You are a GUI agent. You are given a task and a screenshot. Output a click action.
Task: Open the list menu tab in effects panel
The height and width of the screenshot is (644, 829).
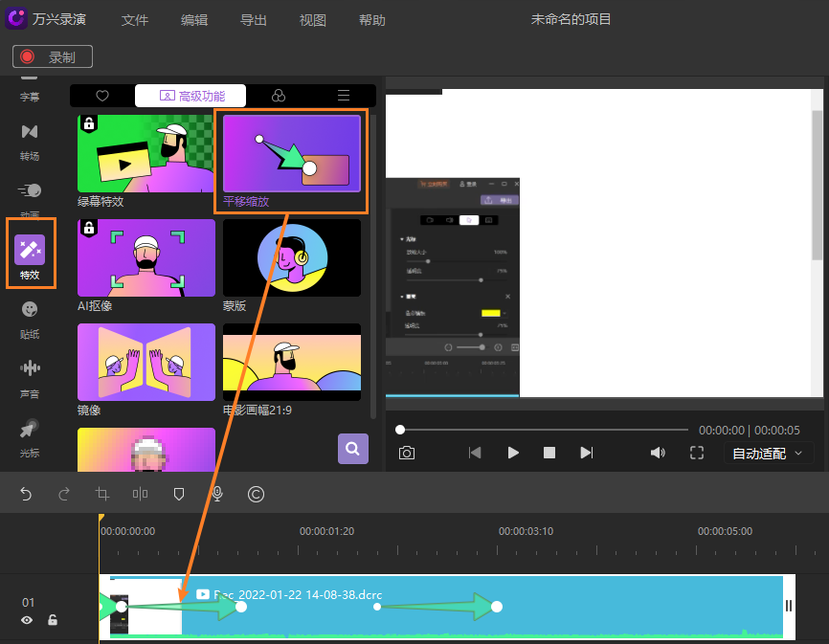(x=343, y=96)
